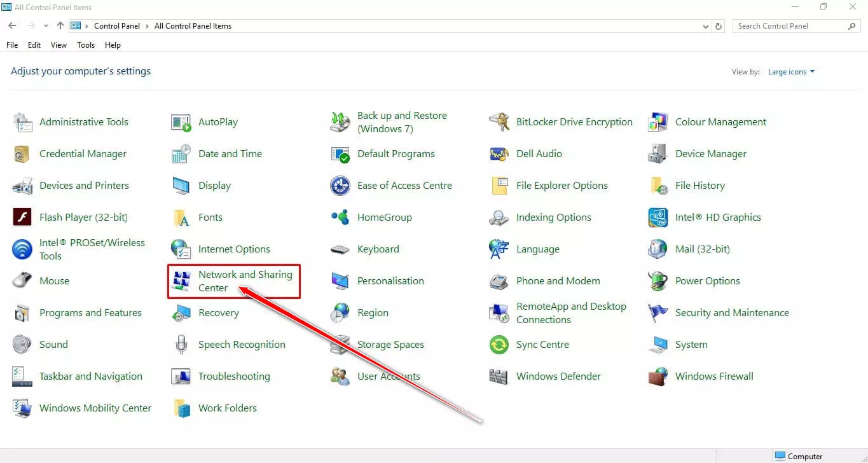This screenshot has width=868, height=463.
Task: Open the Administrative Tools icon
Action: [22, 122]
